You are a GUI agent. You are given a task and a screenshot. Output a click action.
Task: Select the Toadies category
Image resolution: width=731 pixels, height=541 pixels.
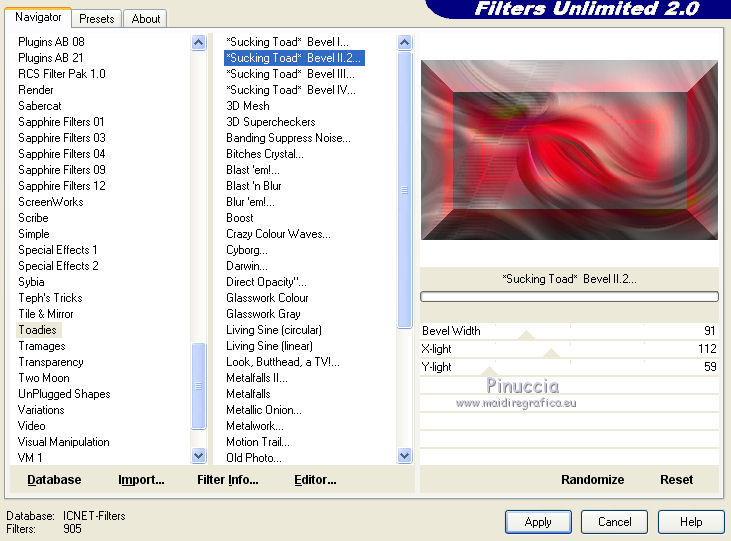[37, 330]
